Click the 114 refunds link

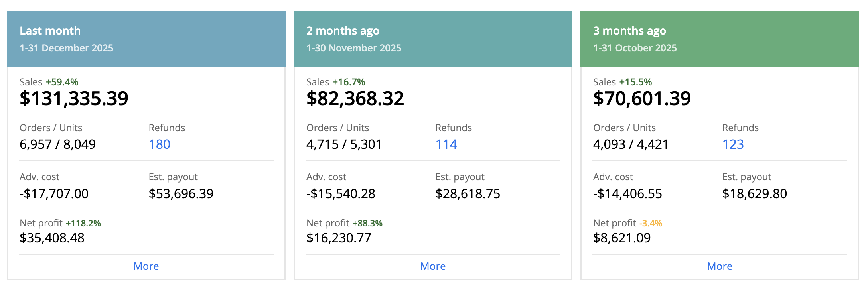pos(446,144)
